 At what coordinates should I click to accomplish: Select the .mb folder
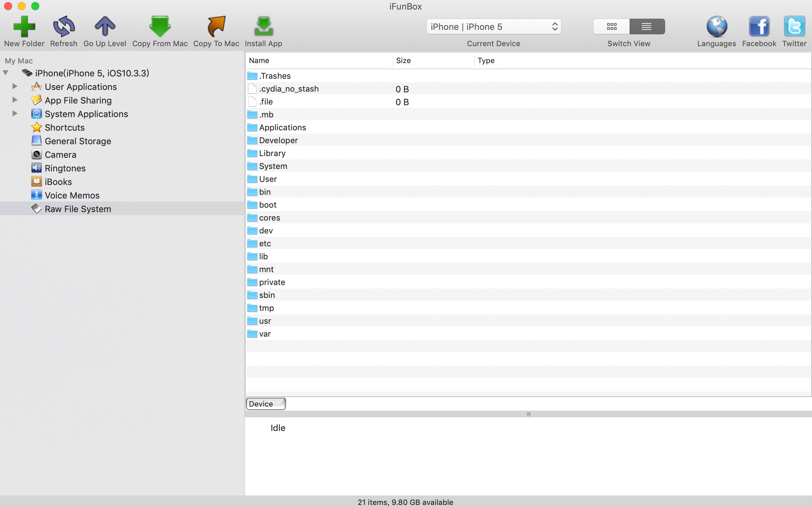point(528,114)
